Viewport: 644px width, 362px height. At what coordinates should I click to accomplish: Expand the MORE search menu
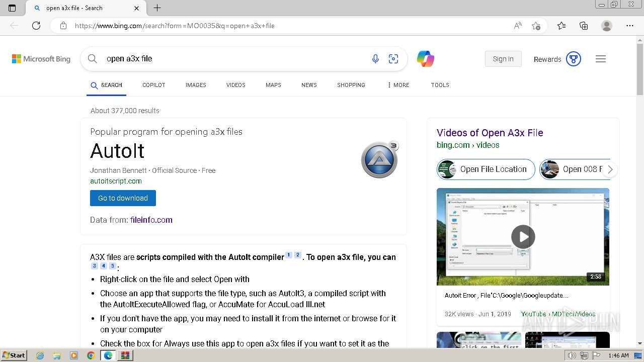[x=398, y=85]
